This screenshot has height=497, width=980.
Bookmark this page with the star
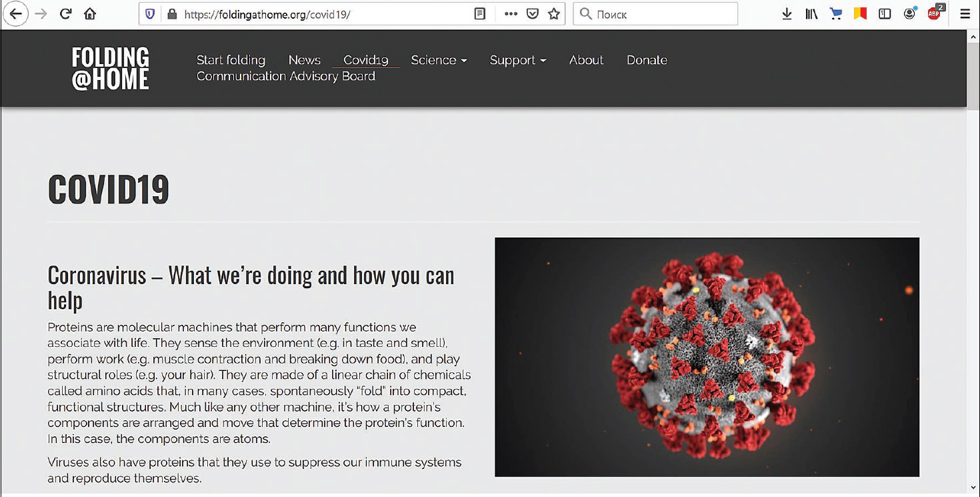pyautogui.click(x=553, y=14)
